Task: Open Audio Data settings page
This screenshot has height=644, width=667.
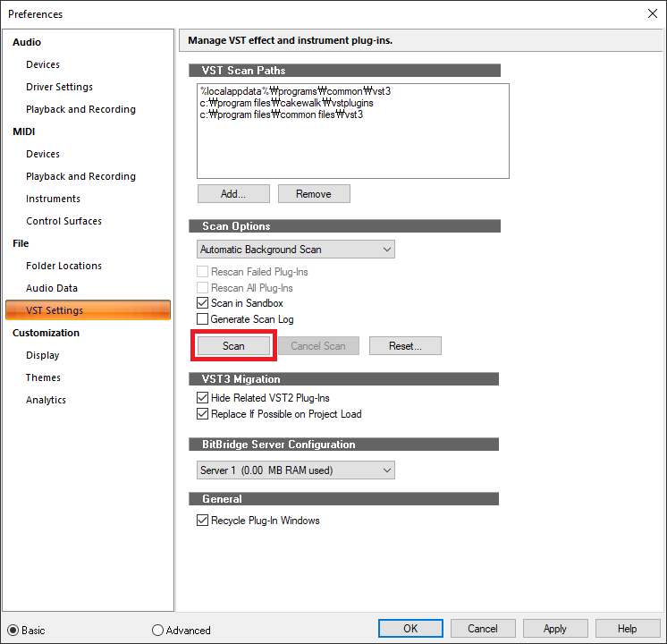Action: [52, 288]
